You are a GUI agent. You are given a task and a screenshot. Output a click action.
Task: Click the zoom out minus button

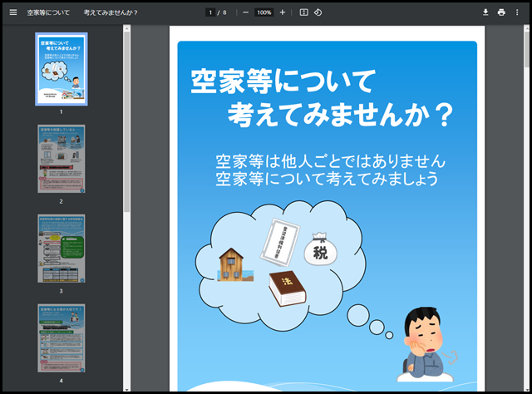point(246,12)
